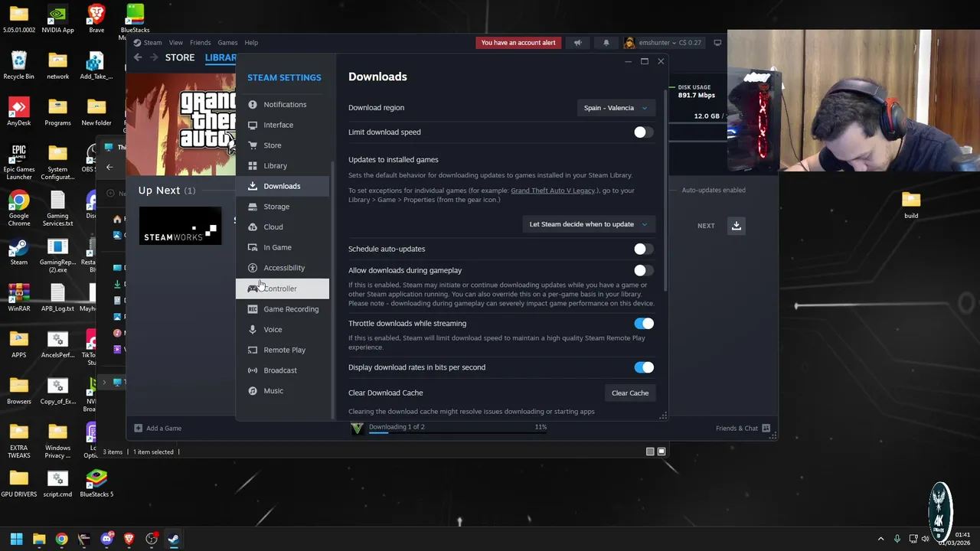
Task: Open Recycle Bin desktop icon
Action: (x=18, y=65)
